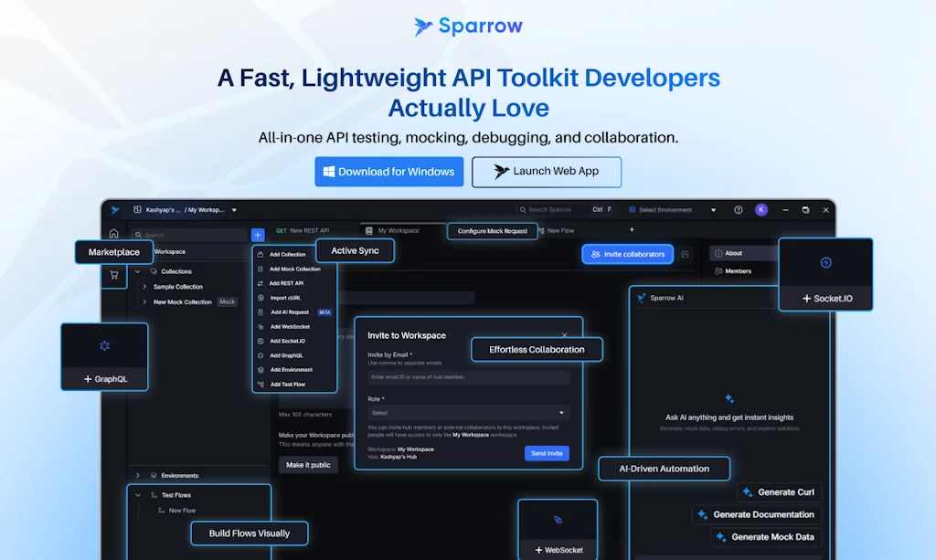The height and width of the screenshot is (560, 936).
Task: Click Download for Windows
Action: coord(388,172)
